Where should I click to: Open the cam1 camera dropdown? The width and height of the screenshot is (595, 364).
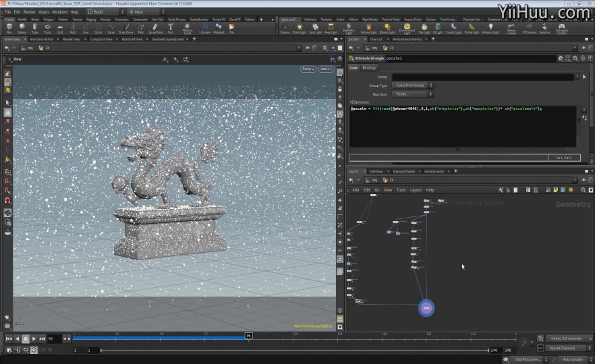point(326,69)
